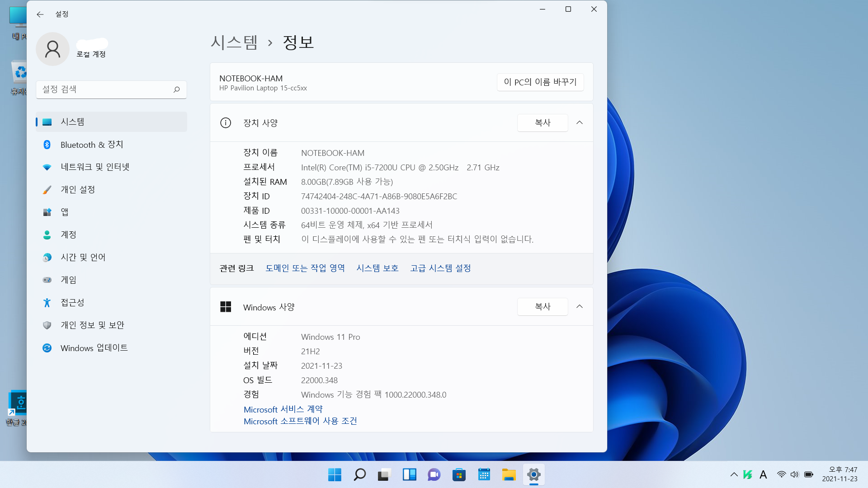Select the 개인 정보 및 보안 shield icon
This screenshot has width=868, height=488.
[47, 325]
